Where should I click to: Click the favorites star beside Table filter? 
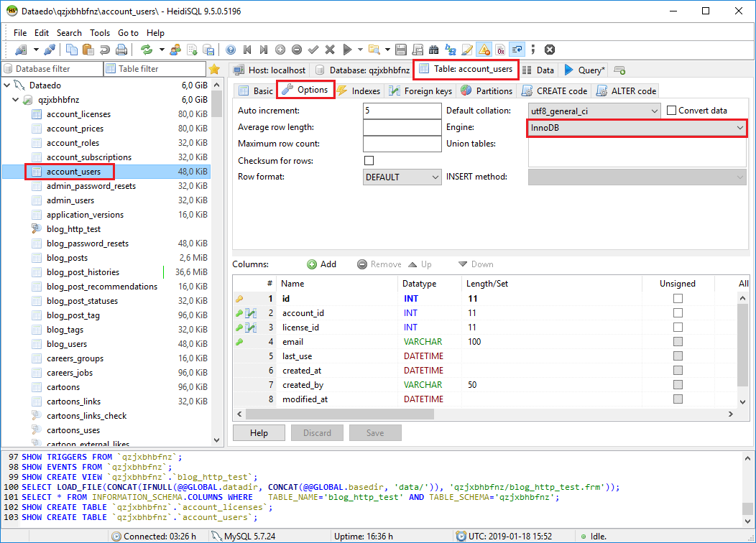213,69
